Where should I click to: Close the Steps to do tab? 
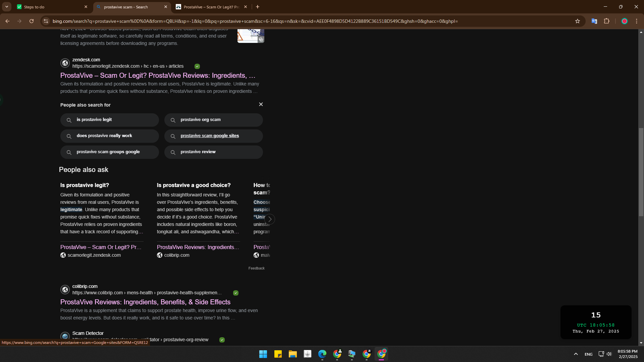pyautogui.click(x=86, y=7)
